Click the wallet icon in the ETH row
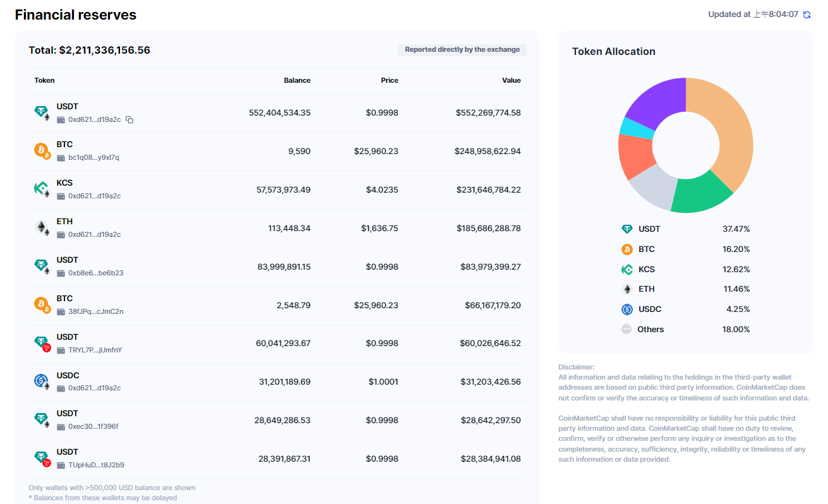The height and width of the screenshot is (504, 828). [61, 234]
